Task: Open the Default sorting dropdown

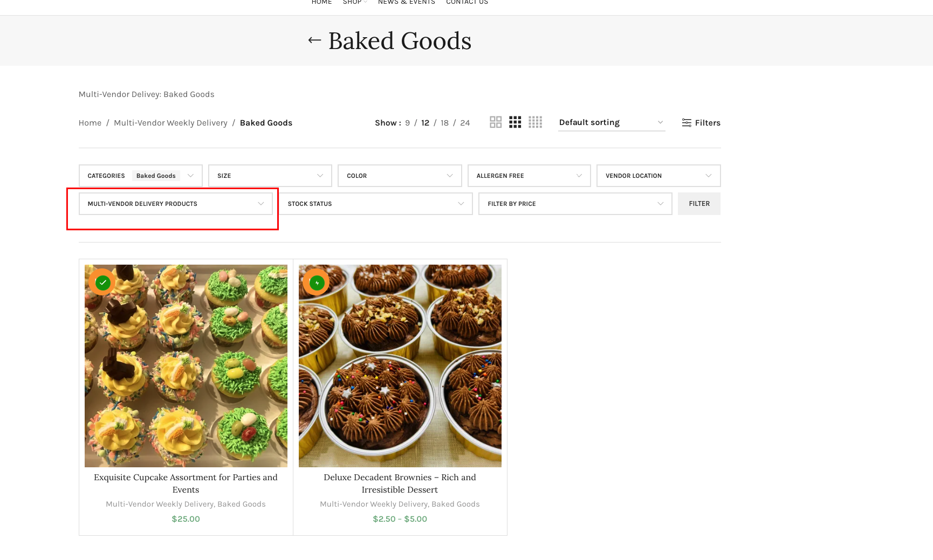Action: point(612,123)
